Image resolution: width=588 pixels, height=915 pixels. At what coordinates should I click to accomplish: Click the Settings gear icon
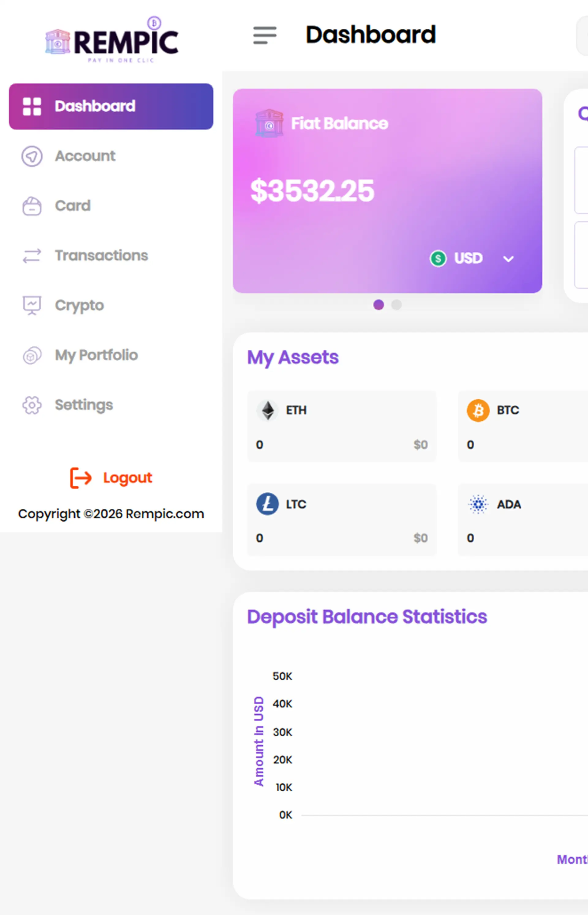click(32, 405)
